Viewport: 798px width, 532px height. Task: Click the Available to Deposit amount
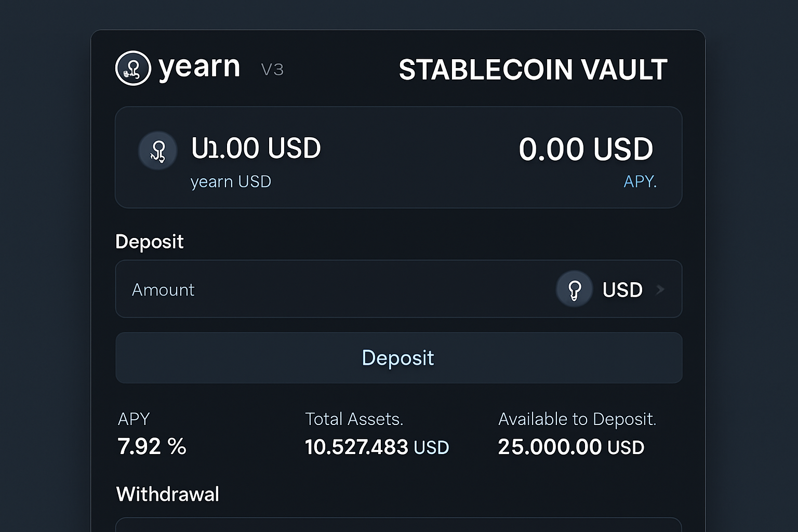(571, 446)
